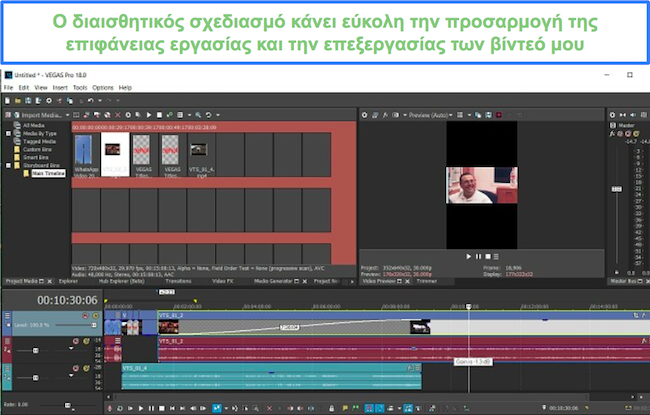The image size is (650, 415).
Task: Open the Options menu
Action: pyautogui.click(x=103, y=87)
